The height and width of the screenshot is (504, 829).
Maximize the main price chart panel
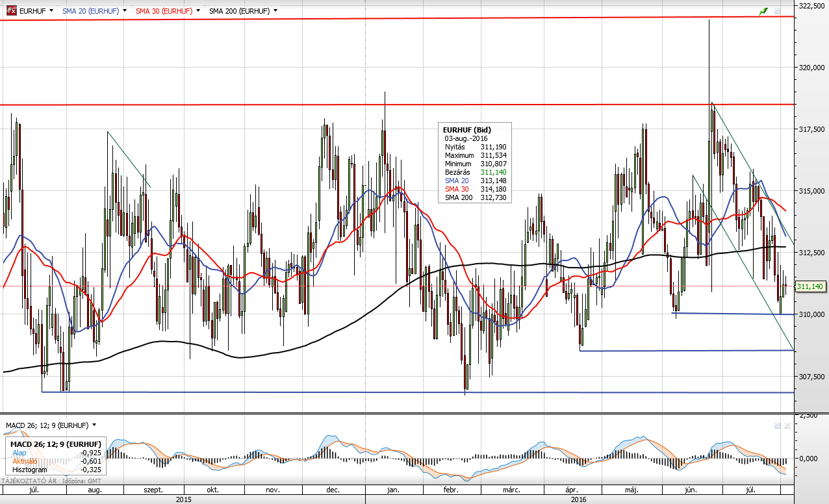(x=777, y=11)
